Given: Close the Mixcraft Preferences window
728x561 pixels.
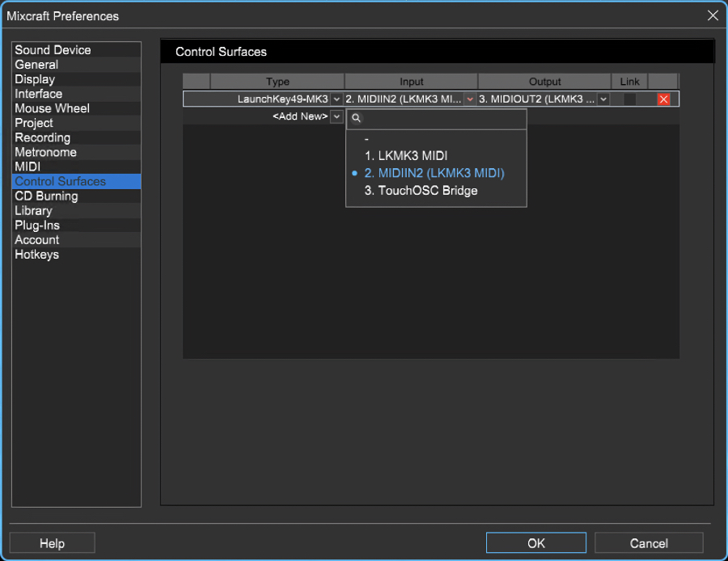Looking at the screenshot, I should click(x=713, y=16).
